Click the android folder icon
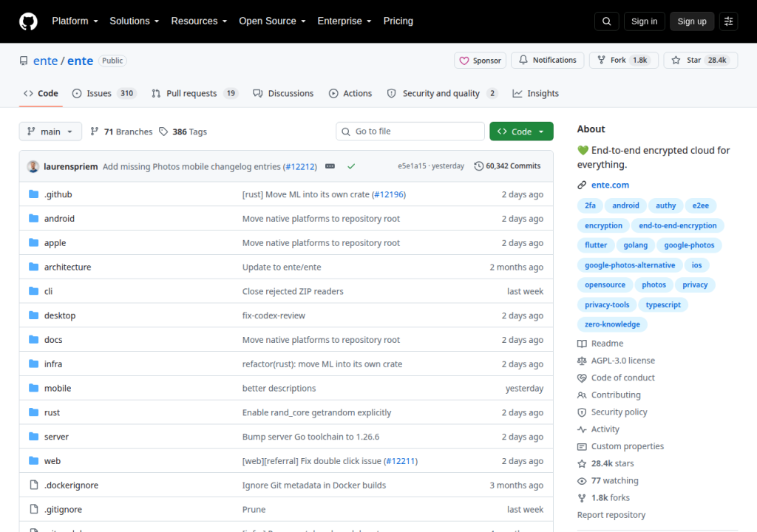Screen dimensions: 757x532 tap(33, 218)
